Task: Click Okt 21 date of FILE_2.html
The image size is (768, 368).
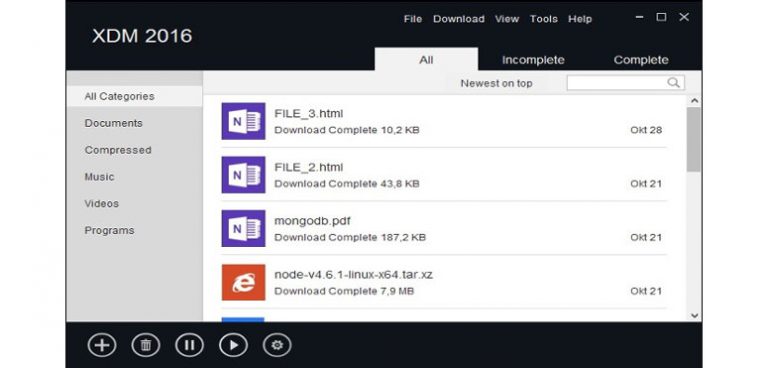Action: tap(646, 184)
